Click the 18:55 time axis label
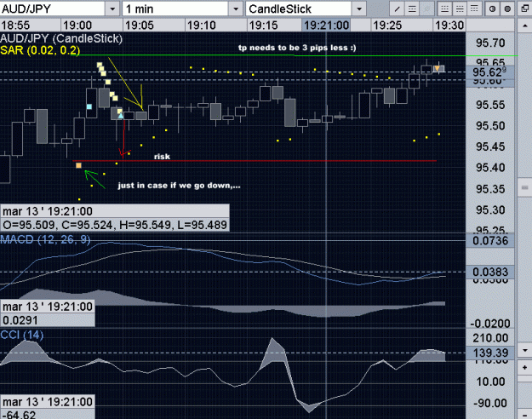The image size is (532, 419). click(15, 26)
